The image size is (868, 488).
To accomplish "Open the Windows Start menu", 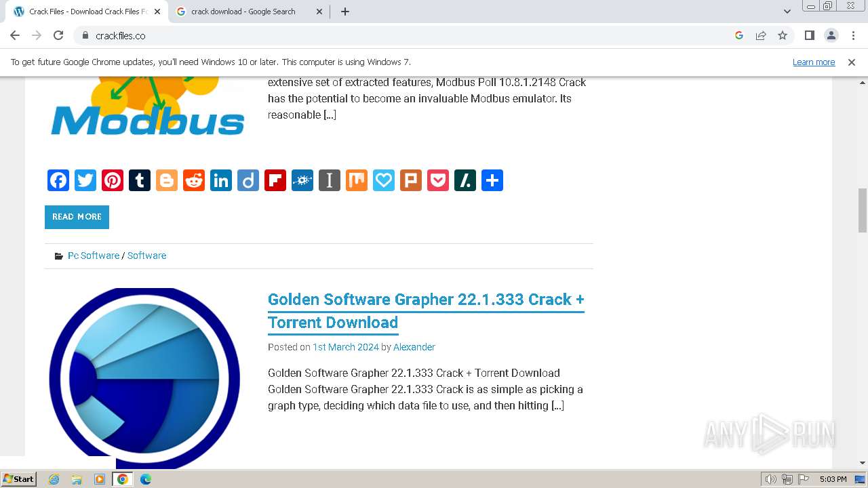I will coord(18,479).
